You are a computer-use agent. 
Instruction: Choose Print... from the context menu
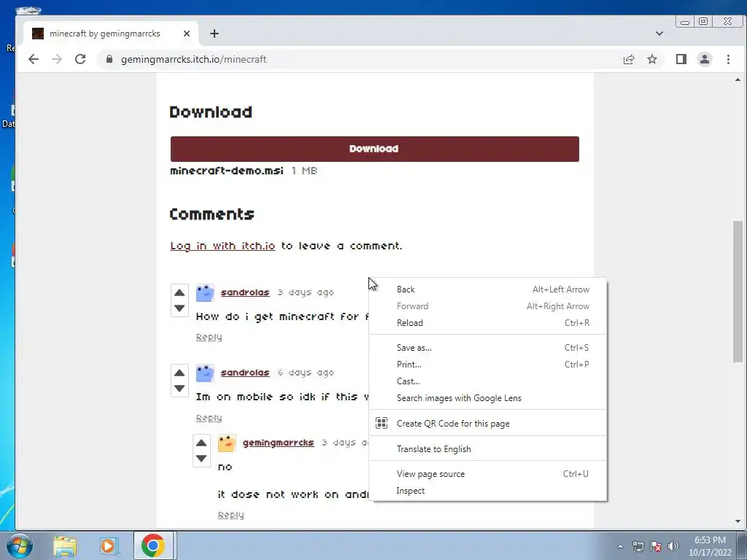(488, 364)
